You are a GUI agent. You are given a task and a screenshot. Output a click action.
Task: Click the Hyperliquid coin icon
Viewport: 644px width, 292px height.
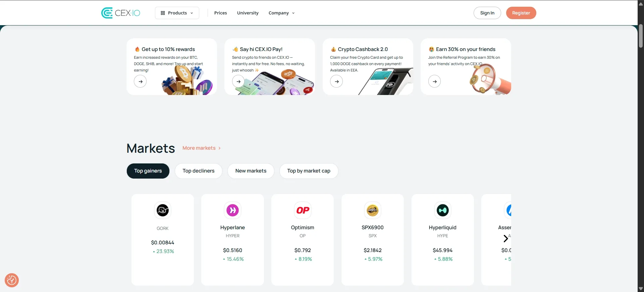[442, 210]
